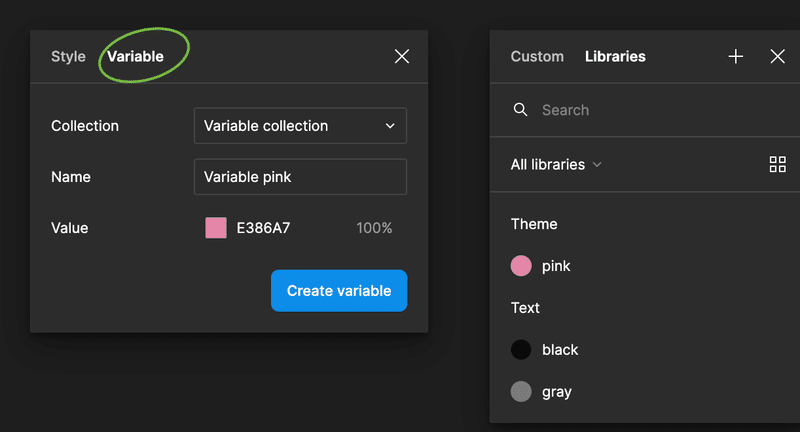
Task: Click the search magnifier icon
Action: 520,110
